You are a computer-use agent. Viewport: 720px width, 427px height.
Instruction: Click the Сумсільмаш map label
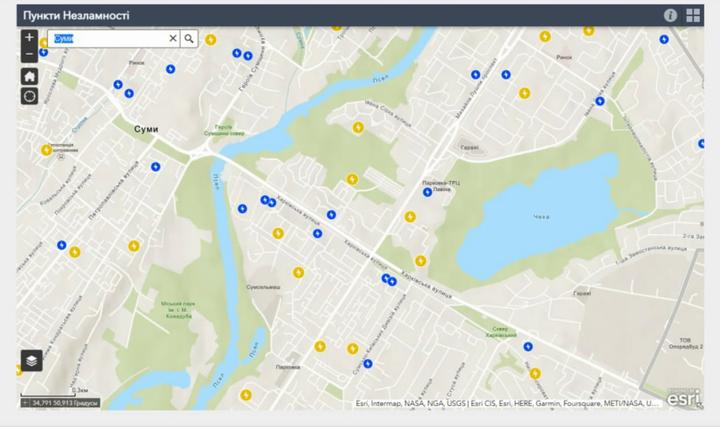[x=263, y=287]
